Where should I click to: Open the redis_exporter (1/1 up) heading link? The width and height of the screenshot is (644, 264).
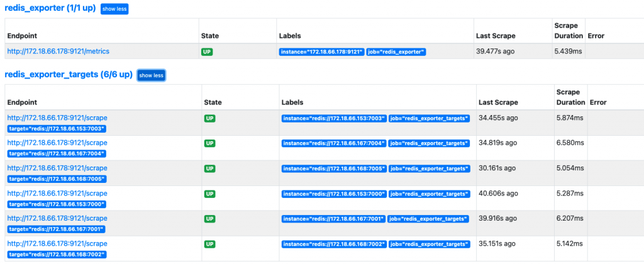[50, 8]
